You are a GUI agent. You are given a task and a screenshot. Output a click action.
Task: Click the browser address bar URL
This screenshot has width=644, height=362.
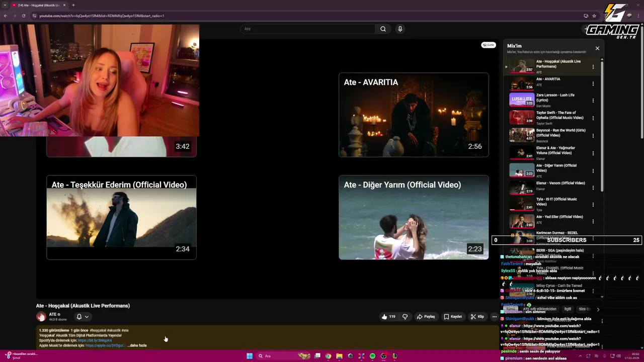102,16
